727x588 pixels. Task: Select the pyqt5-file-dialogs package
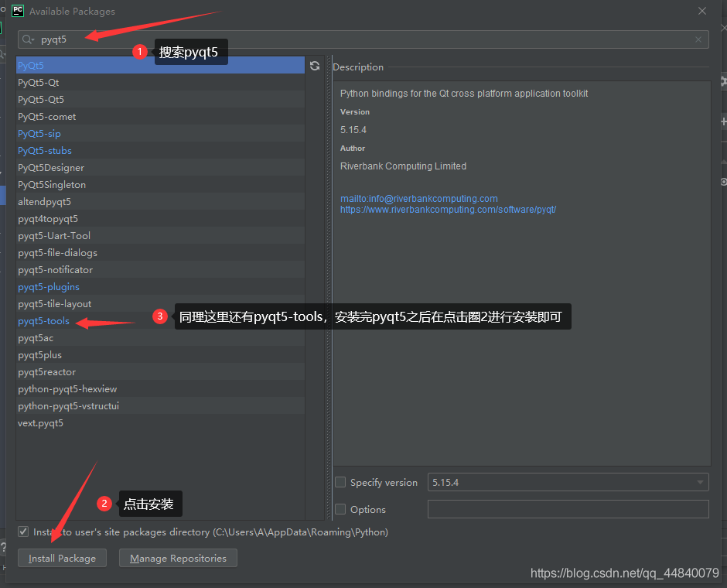point(160,253)
